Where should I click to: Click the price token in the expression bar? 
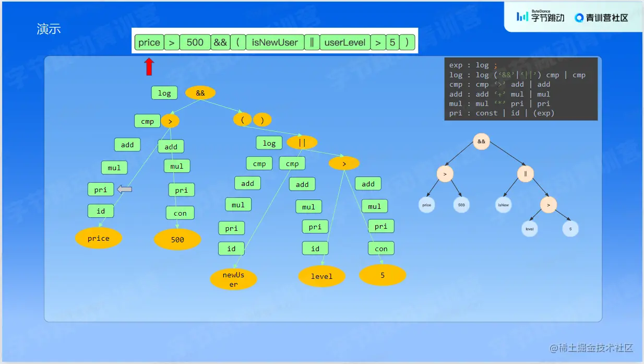[149, 42]
